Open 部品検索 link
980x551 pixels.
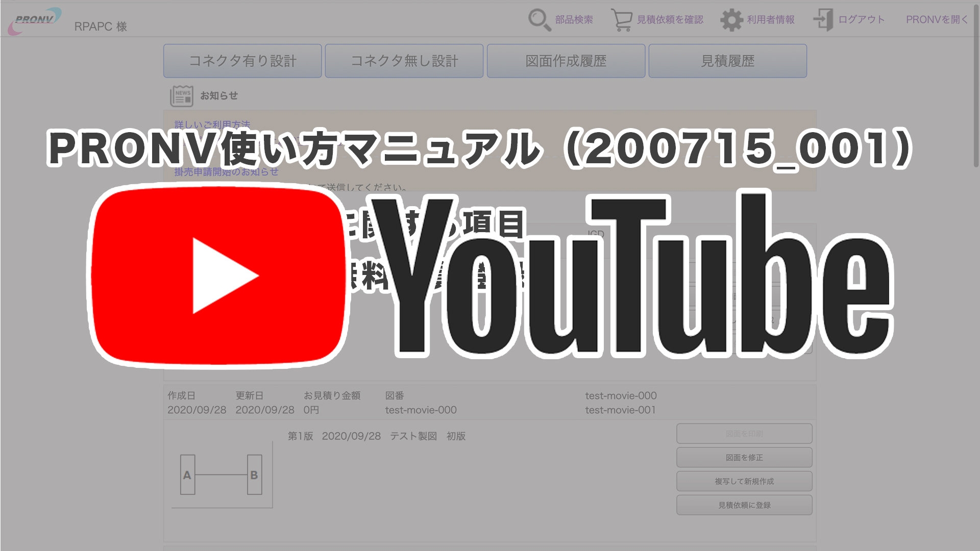coord(574,19)
